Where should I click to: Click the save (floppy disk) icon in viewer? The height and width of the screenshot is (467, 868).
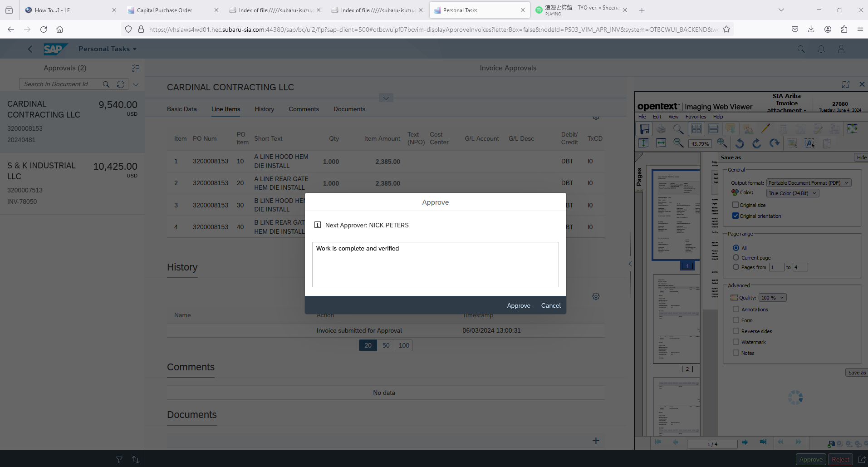click(x=644, y=129)
